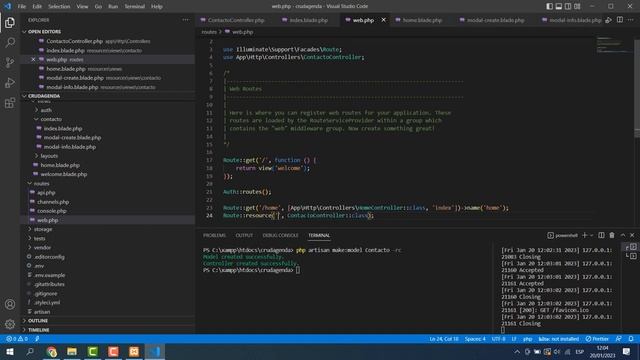Switch to Debug Console panel tab

pyautogui.click(x=280, y=235)
